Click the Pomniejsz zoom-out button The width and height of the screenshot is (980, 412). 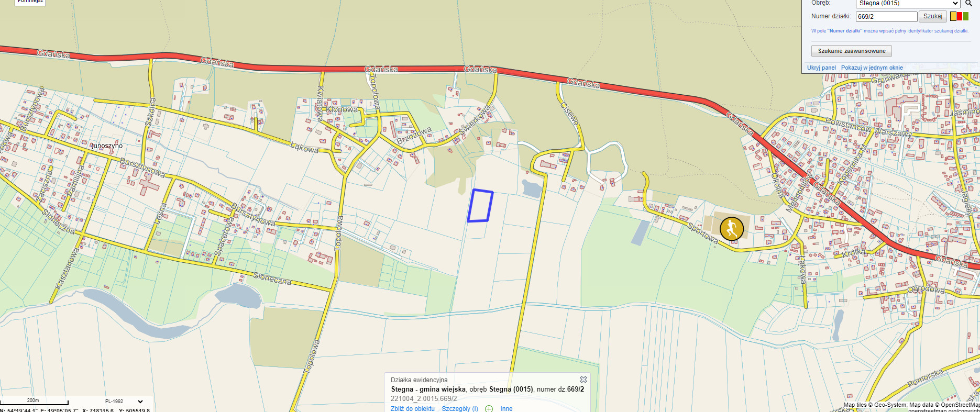tap(30, 2)
